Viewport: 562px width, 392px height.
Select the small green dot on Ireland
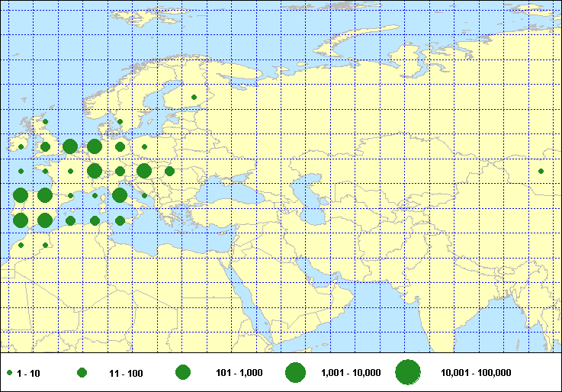point(21,146)
